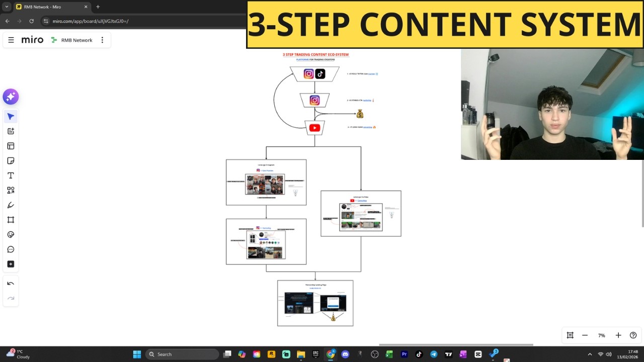Click the taskbar Search box
Screen dimensions: 644x362
point(182,354)
